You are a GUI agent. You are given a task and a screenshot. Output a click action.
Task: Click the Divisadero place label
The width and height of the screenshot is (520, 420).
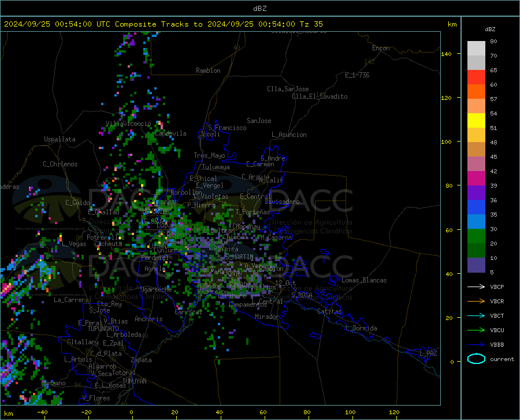(x=282, y=202)
